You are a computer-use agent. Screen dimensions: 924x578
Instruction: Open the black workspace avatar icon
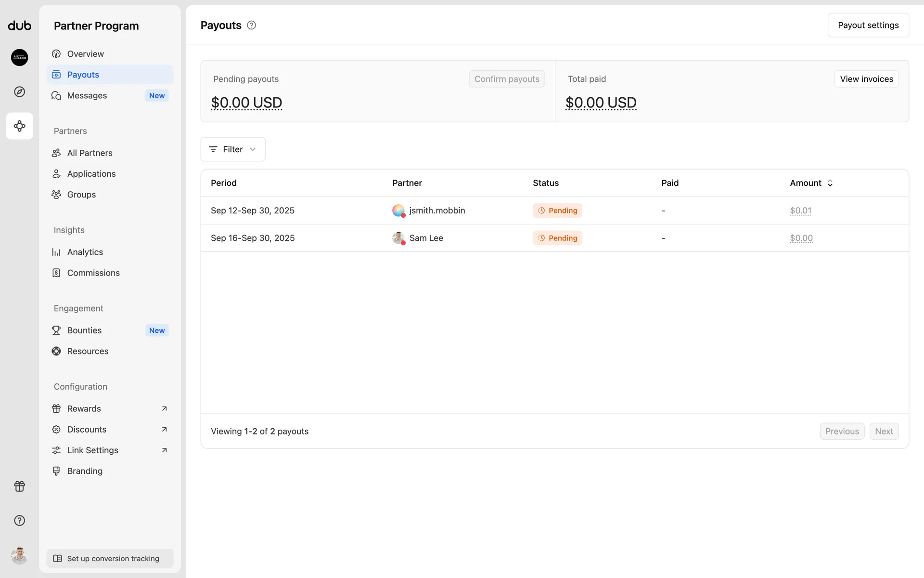pos(19,57)
